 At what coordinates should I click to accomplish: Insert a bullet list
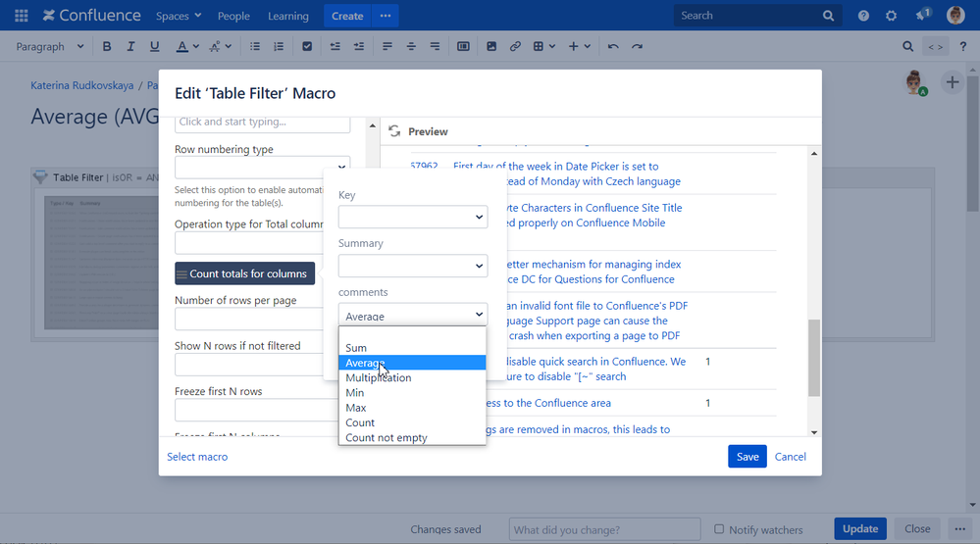(x=255, y=46)
